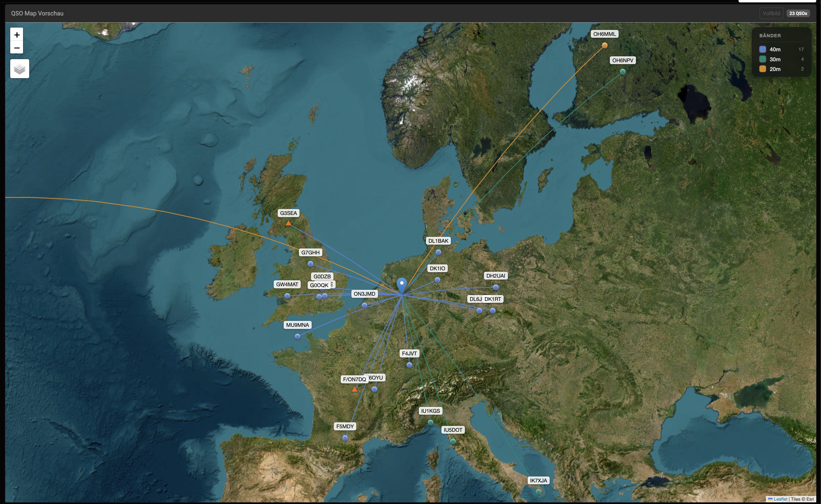The width and height of the screenshot is (821, 504).
Task: Select the G7GHH blue marker dot
Action: (310, 264)
